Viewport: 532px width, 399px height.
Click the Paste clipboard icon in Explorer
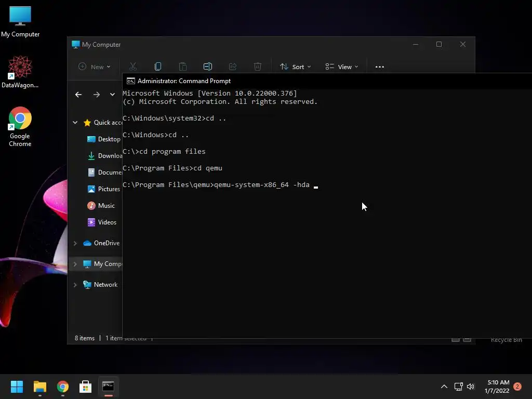click(183, 66)
